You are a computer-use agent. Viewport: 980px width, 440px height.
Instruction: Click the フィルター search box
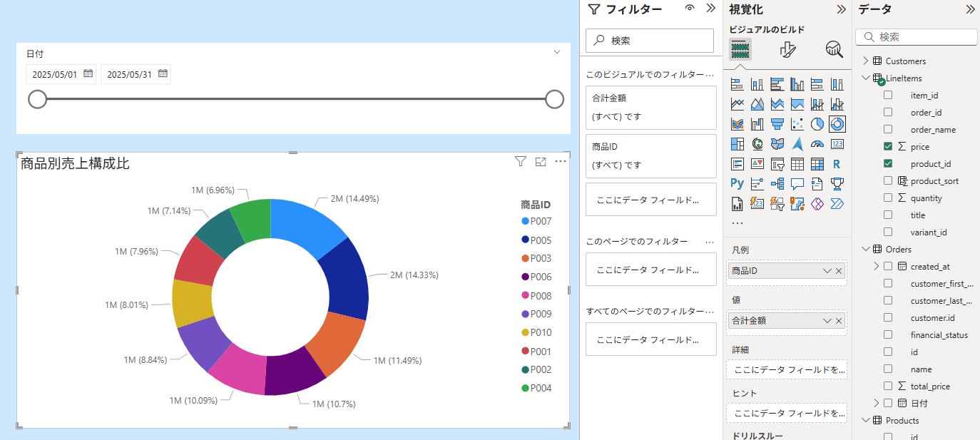coord(650,41)
